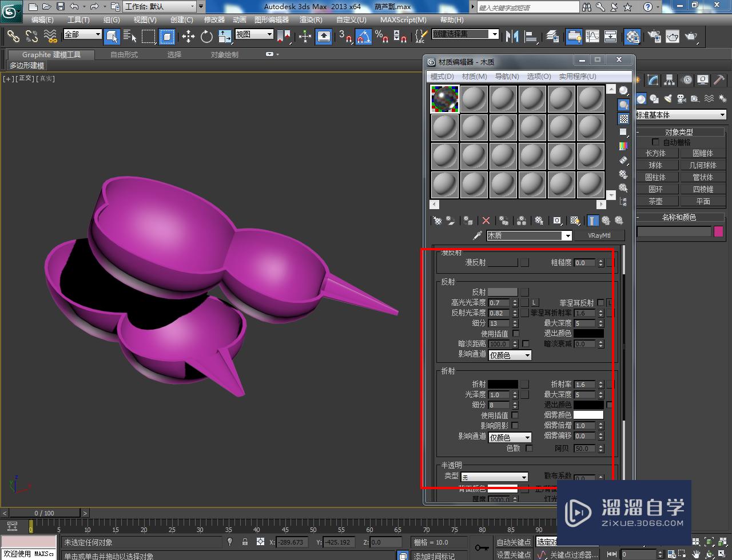Screen dimensions: 732x560
Task: Switch to Cameras category icon
Action: point(681,99)
